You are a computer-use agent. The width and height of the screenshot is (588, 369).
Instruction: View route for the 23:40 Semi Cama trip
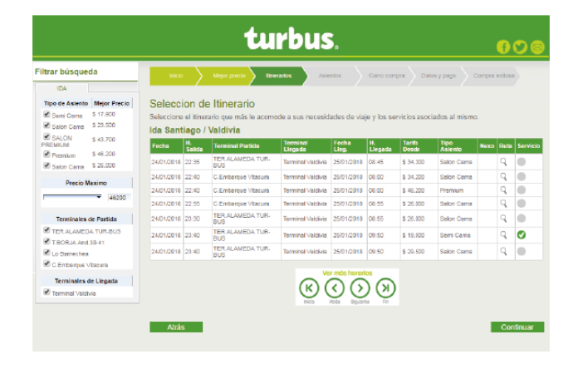point(503,235)
